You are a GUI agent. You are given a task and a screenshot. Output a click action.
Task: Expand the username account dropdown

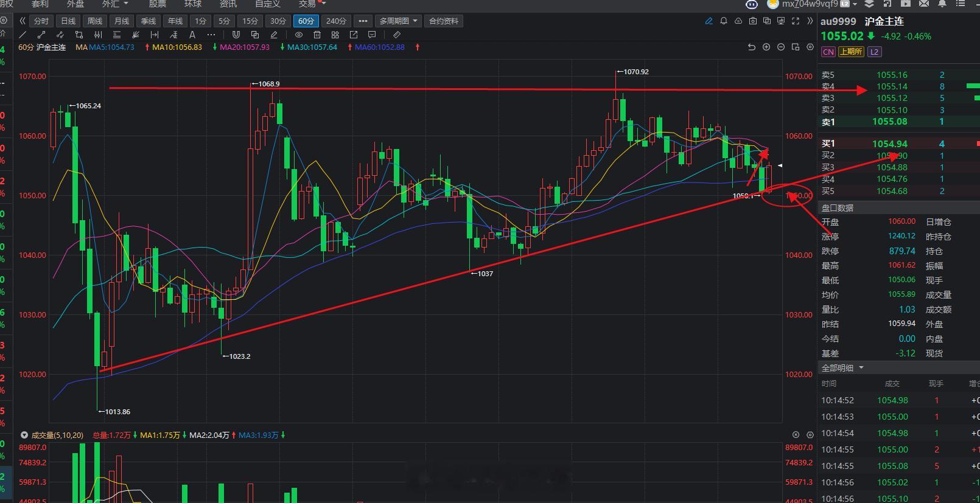[x=855, y=4]
